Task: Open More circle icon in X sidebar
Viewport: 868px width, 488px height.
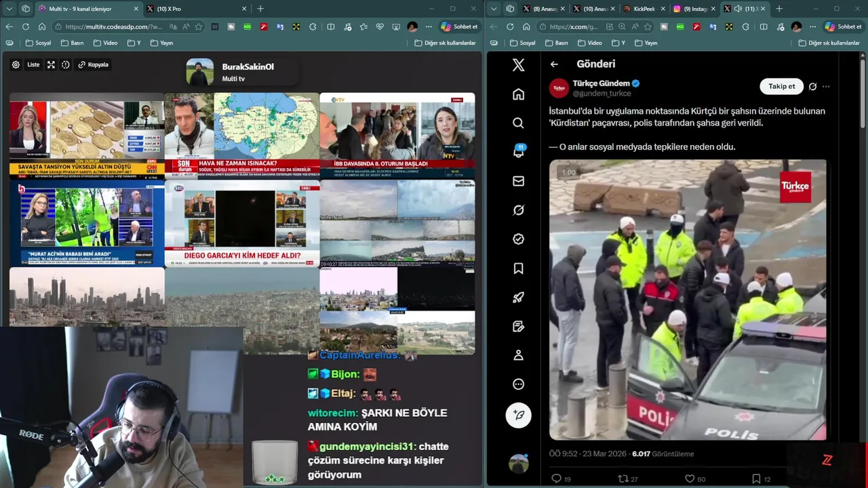Action: click(518, 384)
